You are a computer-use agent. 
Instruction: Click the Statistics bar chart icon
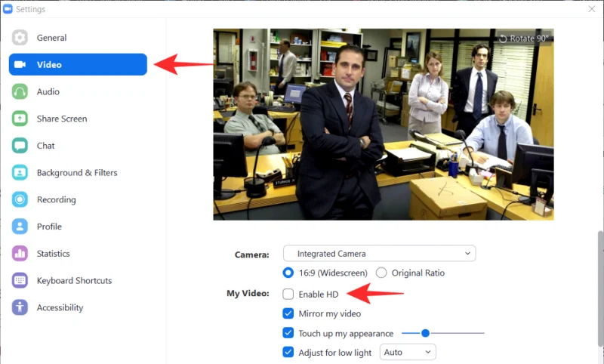(20, 254)
